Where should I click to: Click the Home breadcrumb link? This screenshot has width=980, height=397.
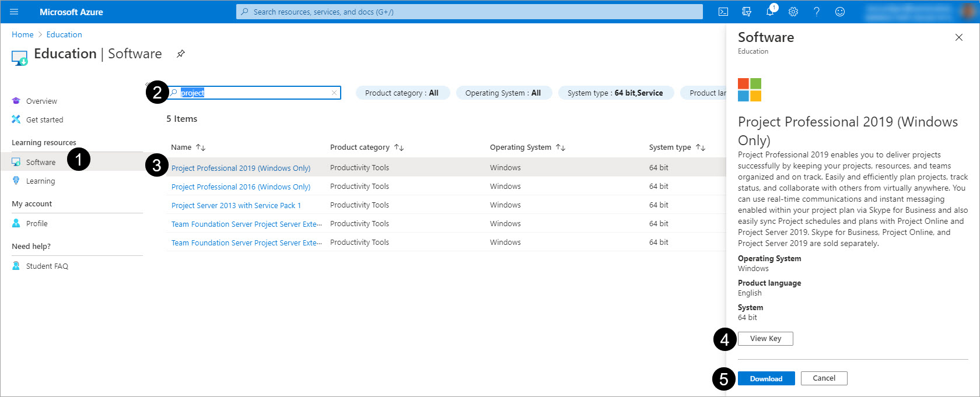(x=23, y=34)
